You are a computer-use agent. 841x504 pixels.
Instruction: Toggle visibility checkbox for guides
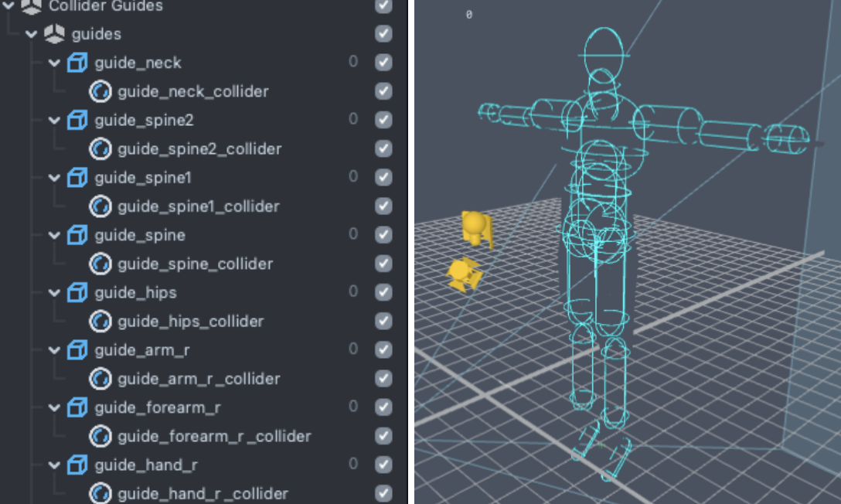point(383,34)
